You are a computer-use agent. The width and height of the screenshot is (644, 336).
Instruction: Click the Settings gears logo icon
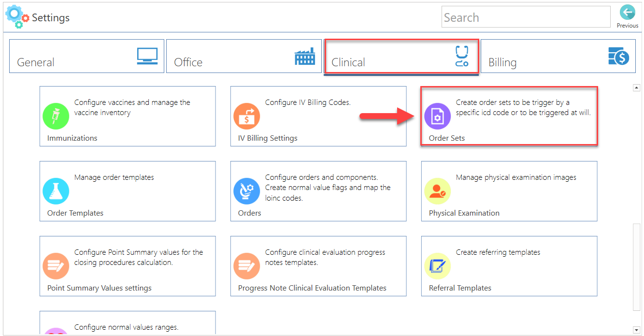click(x=17, y=16)
